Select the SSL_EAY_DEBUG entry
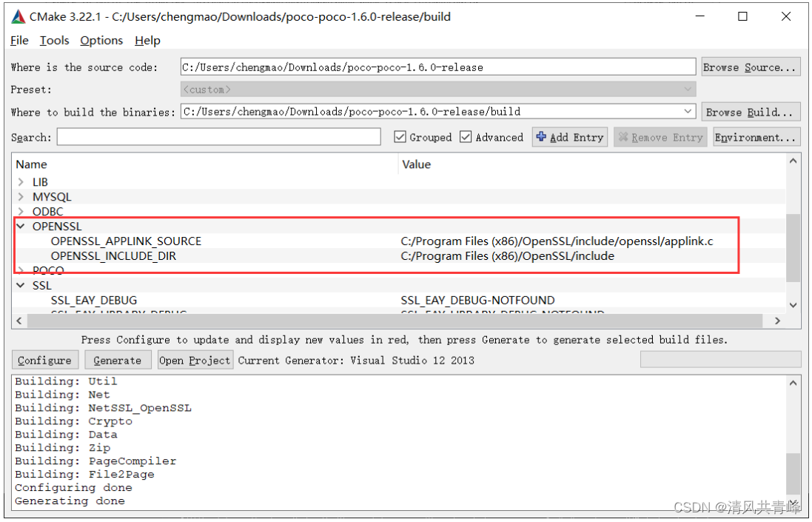Screen dimensions: 812x522 click(94, 301)
